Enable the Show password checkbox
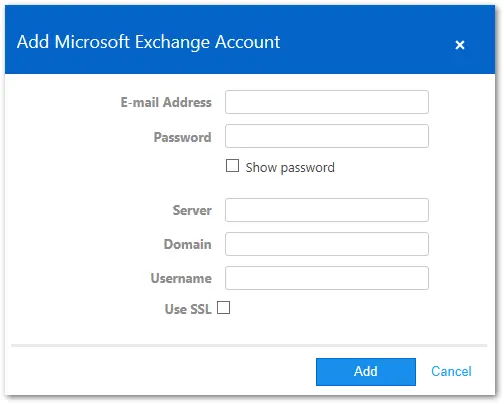The height and width of the screenshot is (404, 504). click(x=232, y=166)
